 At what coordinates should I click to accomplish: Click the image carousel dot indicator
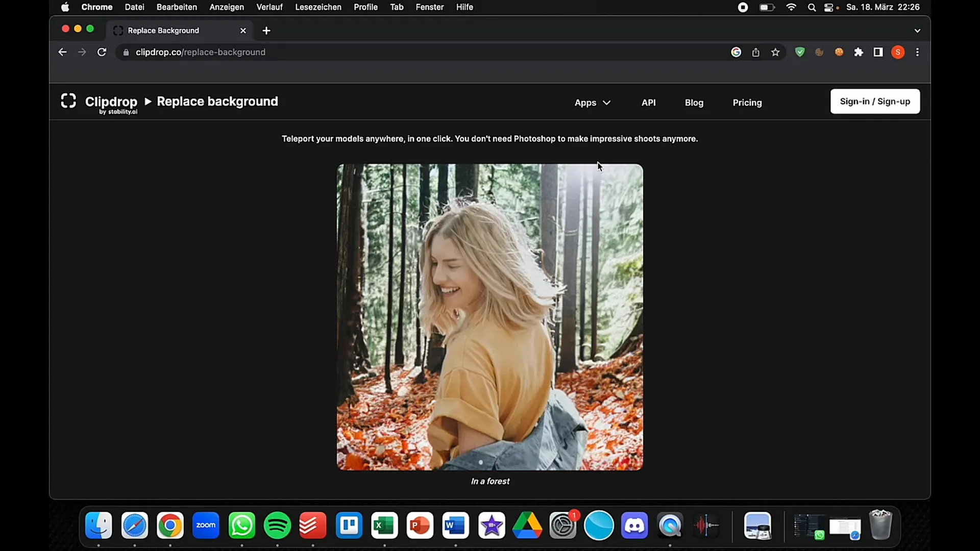click(481, 462)
